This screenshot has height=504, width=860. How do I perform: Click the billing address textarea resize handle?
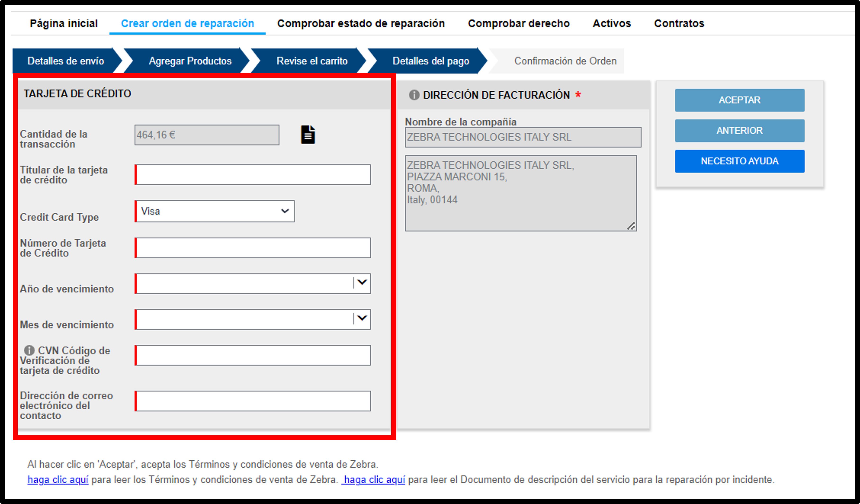[x=631, y=226]
